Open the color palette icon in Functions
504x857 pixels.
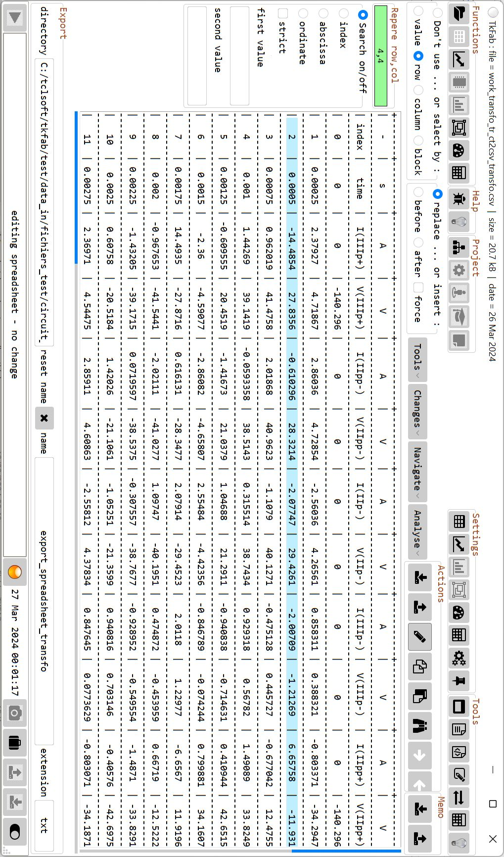tap(459, 150)
